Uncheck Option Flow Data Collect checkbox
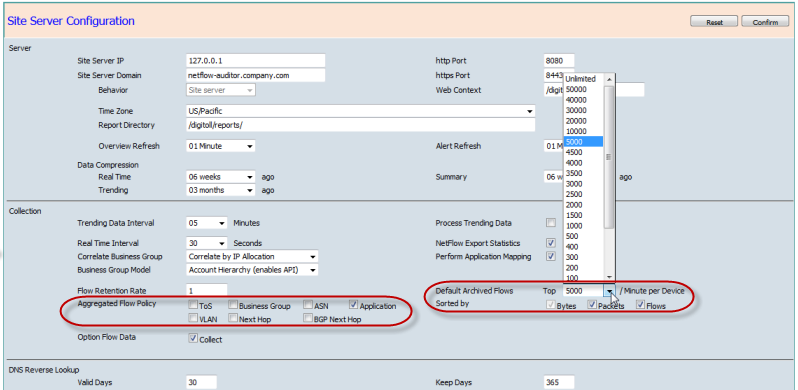798x390 pixels. pyautogui.click(x=193, y=339)
